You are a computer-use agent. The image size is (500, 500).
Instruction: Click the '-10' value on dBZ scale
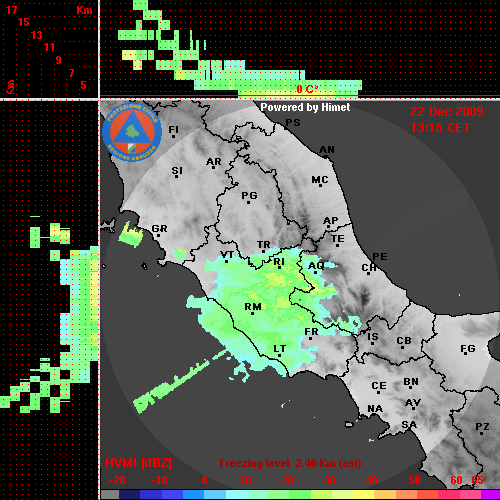(x=159, y=480)
